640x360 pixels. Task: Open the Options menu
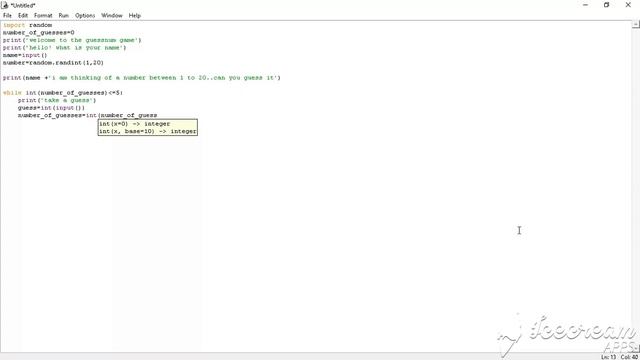coord(85,16)
